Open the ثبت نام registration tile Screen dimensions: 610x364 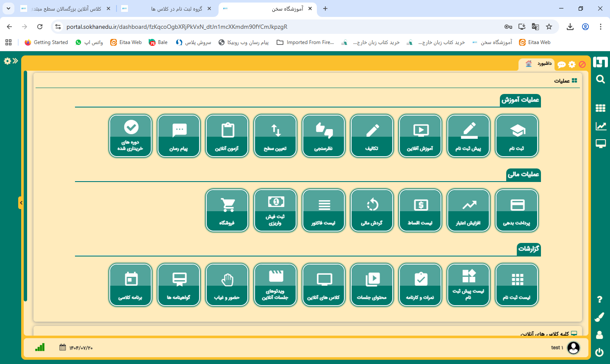(x=517, y=136)
